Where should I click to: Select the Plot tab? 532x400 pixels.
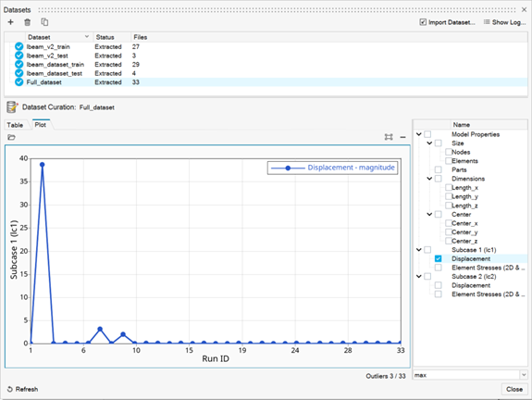coord(41,125)
